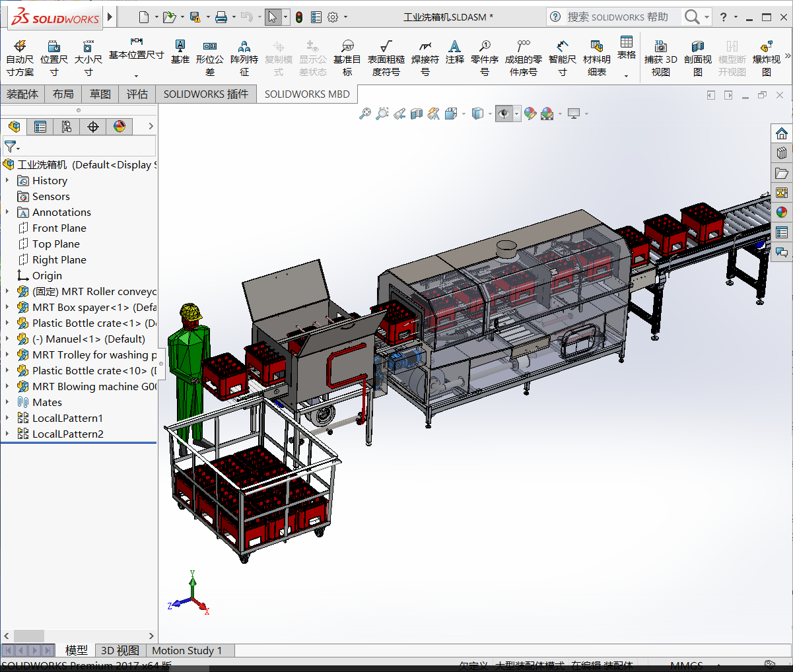Click the Auto Dimension Scheme tool

coord(20,57)
